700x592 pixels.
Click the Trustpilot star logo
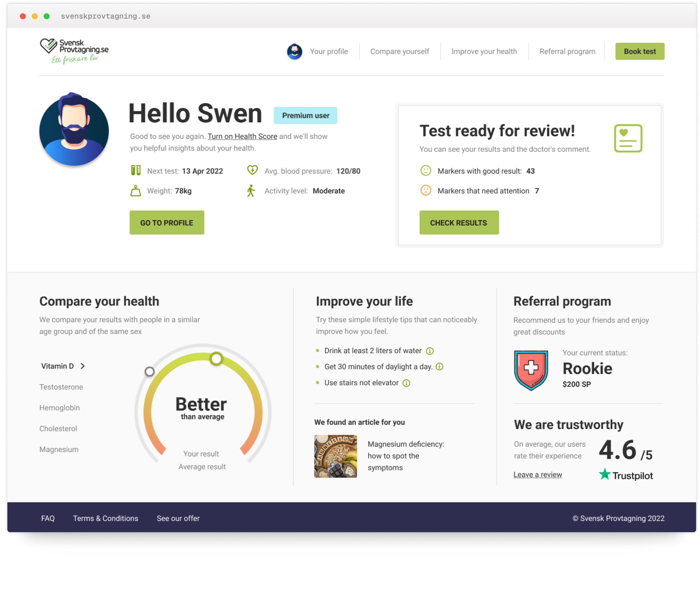point(625,474)
